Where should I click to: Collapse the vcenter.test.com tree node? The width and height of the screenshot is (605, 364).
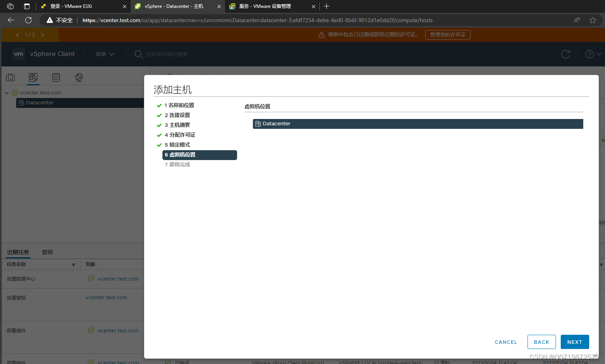click(7, 93)
